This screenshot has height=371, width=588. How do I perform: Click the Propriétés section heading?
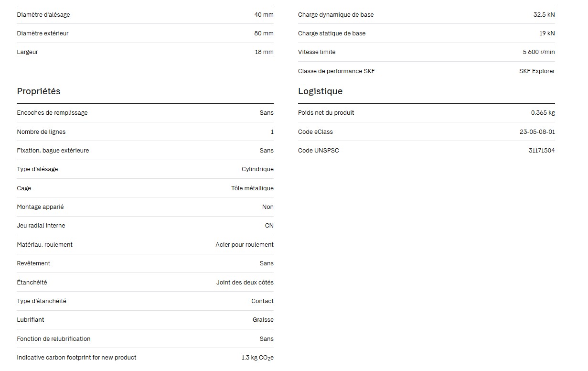(x=39, y=91)
